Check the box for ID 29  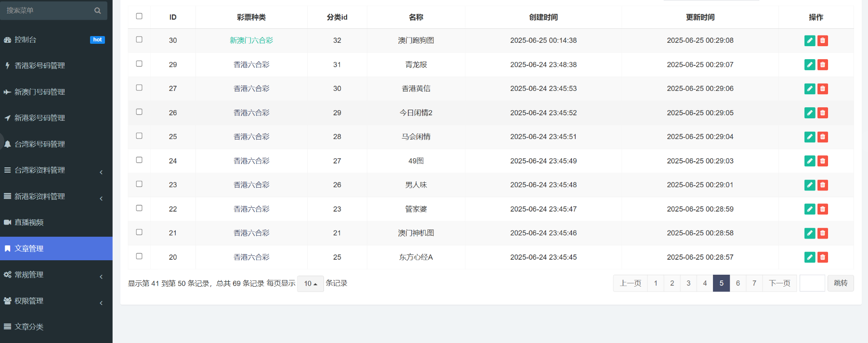coord(139,64)
